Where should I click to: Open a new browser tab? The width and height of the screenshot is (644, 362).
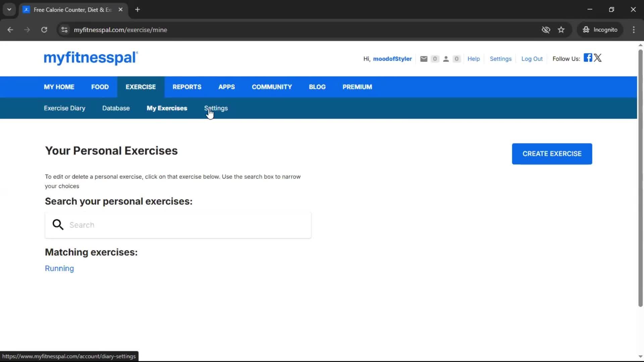coord(138,10)
